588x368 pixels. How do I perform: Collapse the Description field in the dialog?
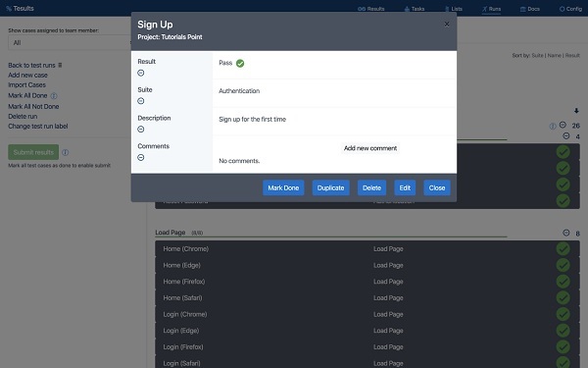click(140, 130)
